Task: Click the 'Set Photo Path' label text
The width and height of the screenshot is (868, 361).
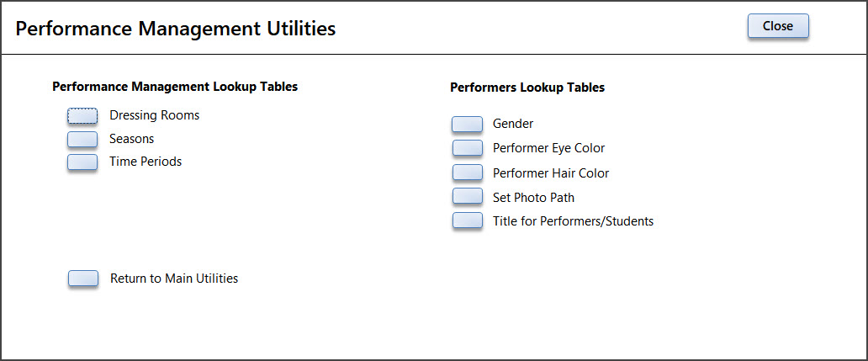Action: [x=533, y=197]
